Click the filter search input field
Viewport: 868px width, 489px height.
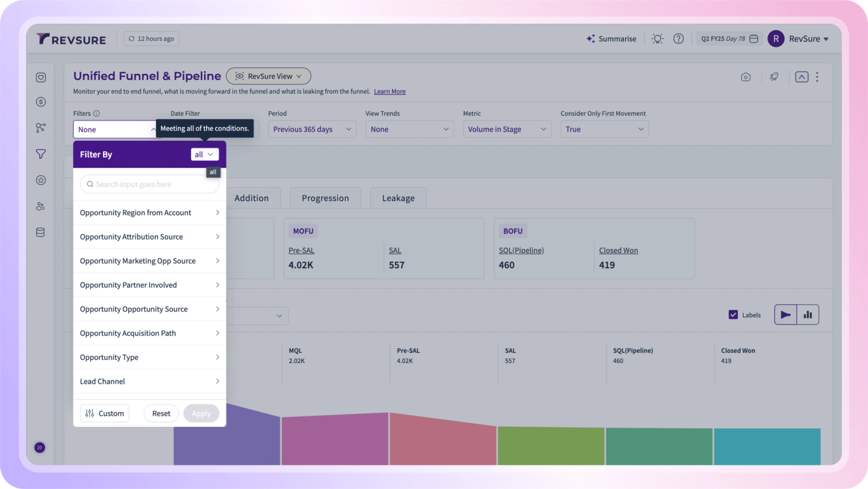tap(149, 184)
